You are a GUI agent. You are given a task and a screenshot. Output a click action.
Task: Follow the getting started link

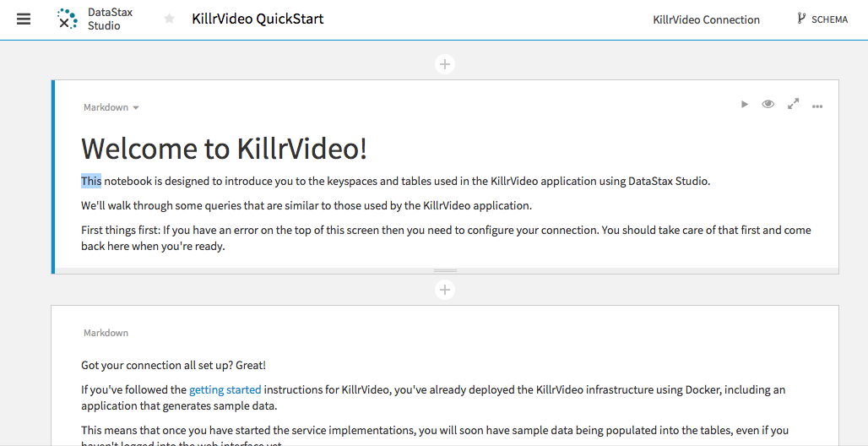click(225, 390)
